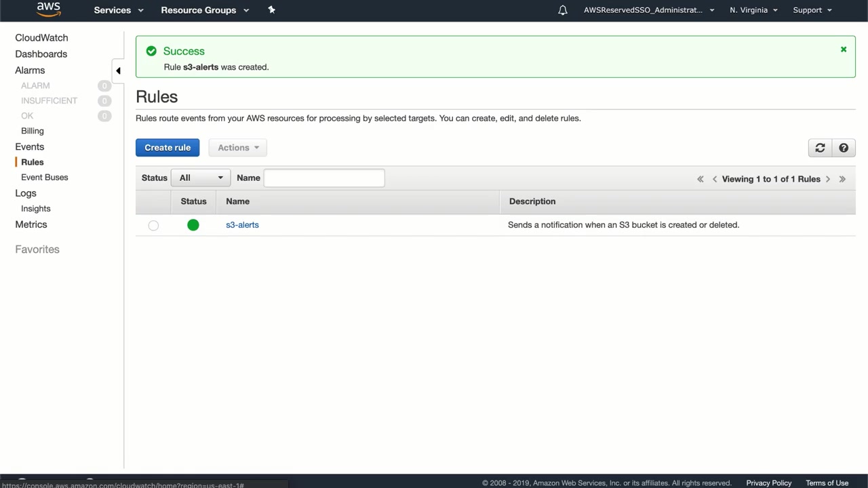Refresh the rules list

[820, 148]
